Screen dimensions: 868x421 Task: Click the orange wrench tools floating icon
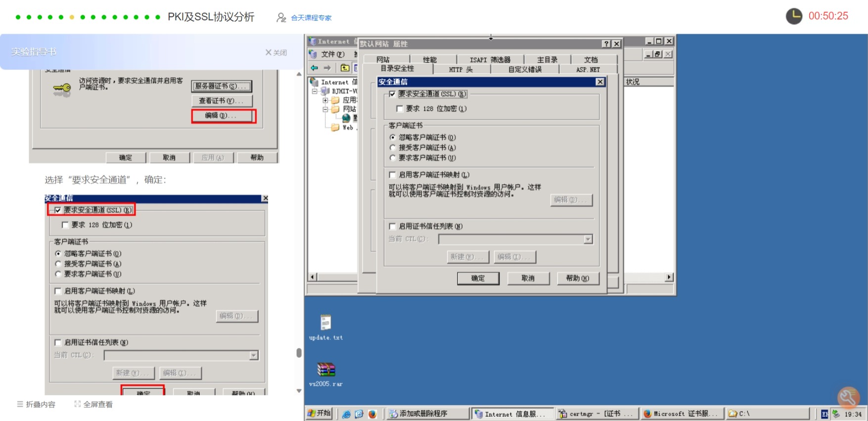click(848, 397)
